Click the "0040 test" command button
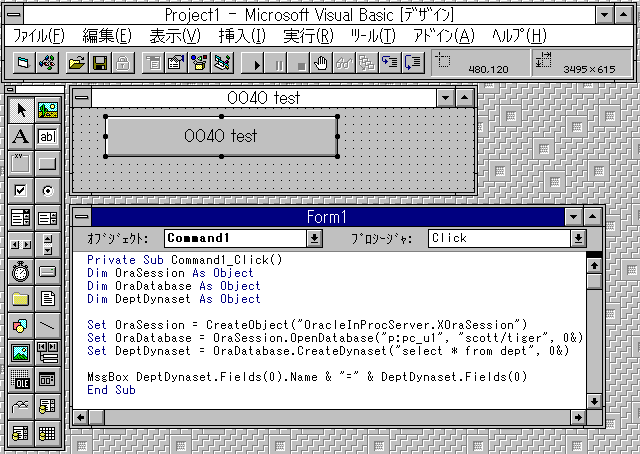 click(221, 136)
